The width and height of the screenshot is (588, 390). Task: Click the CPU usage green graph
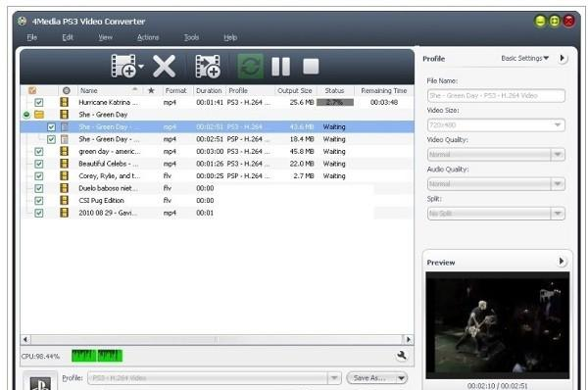(x=97, y=356)
